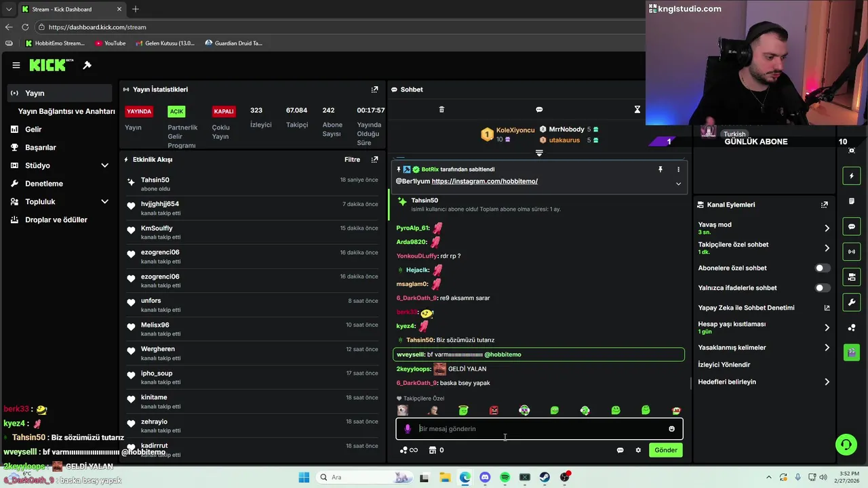Open Denetleme in the sidebar
The height and width of the screenshot is (488, 868).
(x=60, y=184)
